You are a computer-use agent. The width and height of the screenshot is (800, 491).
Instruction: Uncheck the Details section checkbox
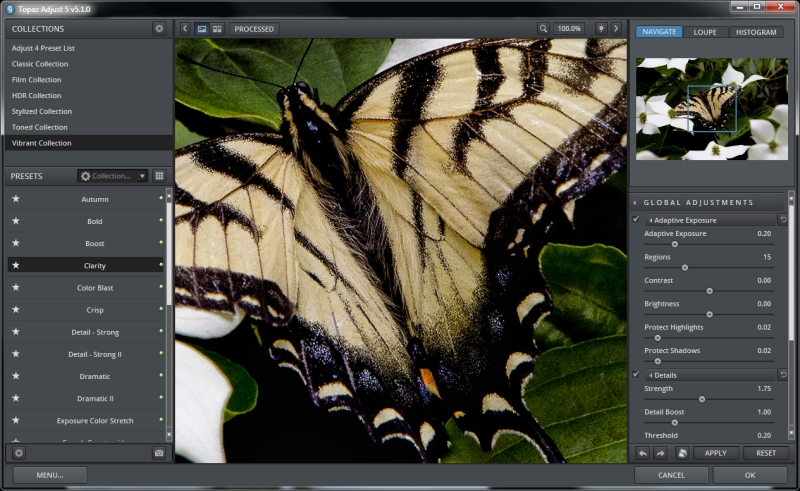[636, 374]
